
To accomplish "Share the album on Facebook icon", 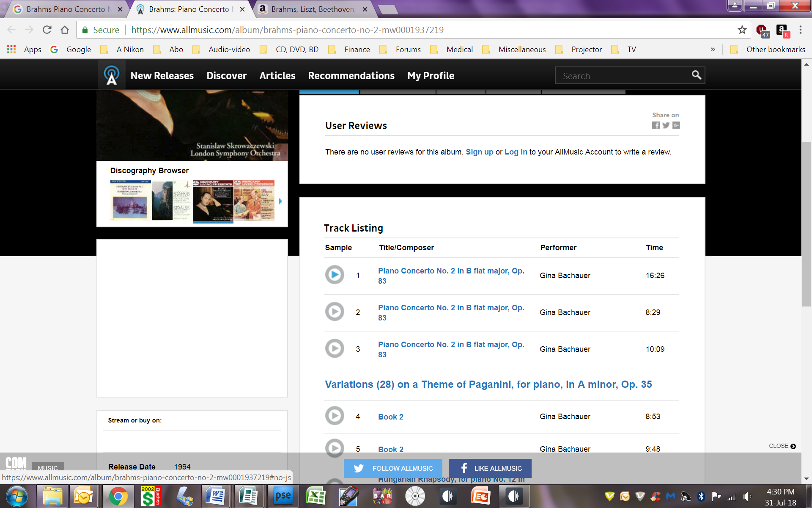I will pos(656,125).
